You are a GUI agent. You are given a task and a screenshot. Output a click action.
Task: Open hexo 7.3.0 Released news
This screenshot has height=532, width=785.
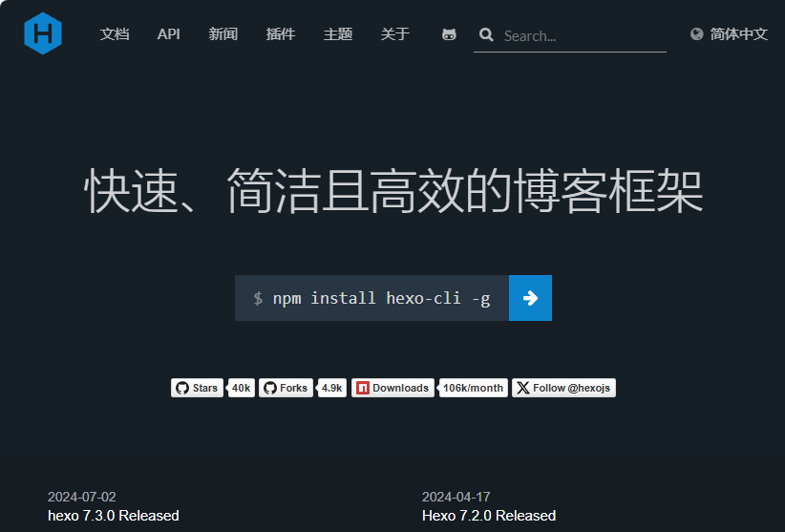click(x=114, y=516)
